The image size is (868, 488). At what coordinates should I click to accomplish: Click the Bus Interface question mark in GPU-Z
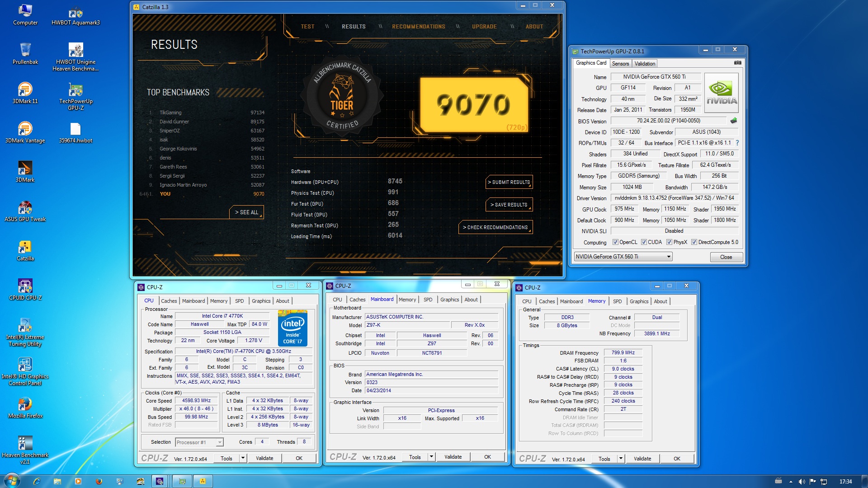737,143
